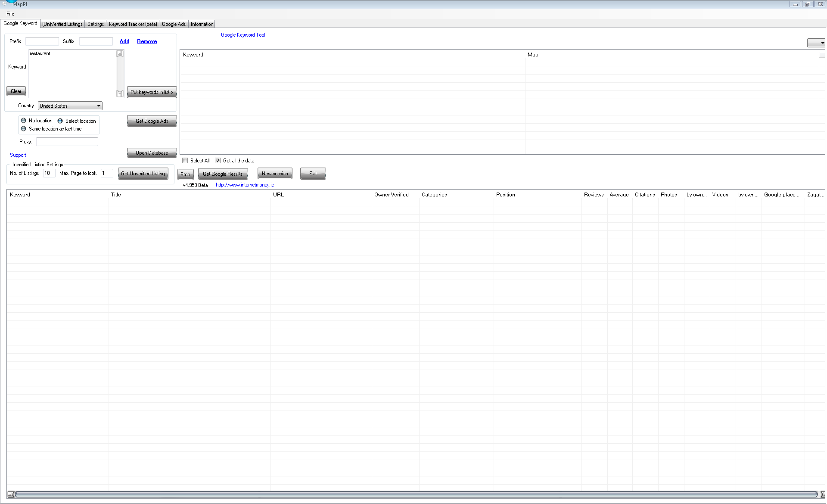
Task: Click the keyword box scroll-up arrow
Action: [x=120, y=54]
